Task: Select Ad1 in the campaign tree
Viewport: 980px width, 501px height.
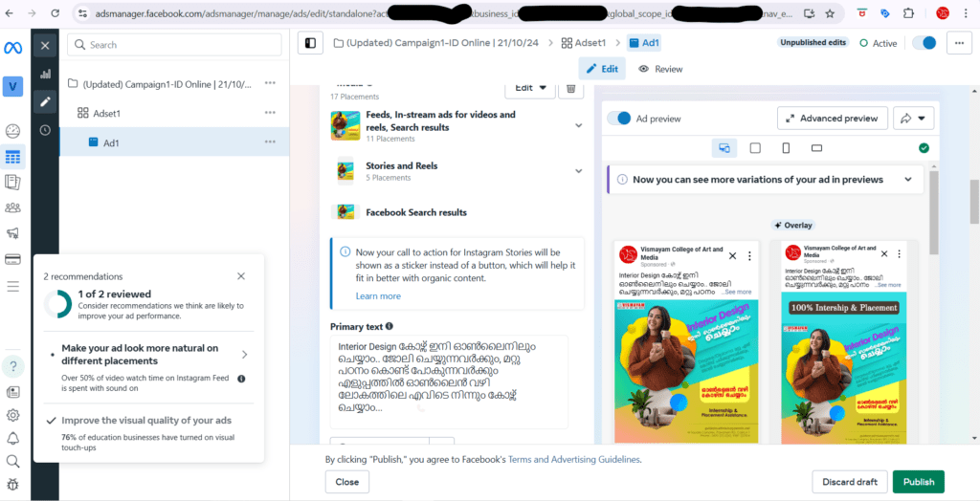Action: [x=174, y=142]
